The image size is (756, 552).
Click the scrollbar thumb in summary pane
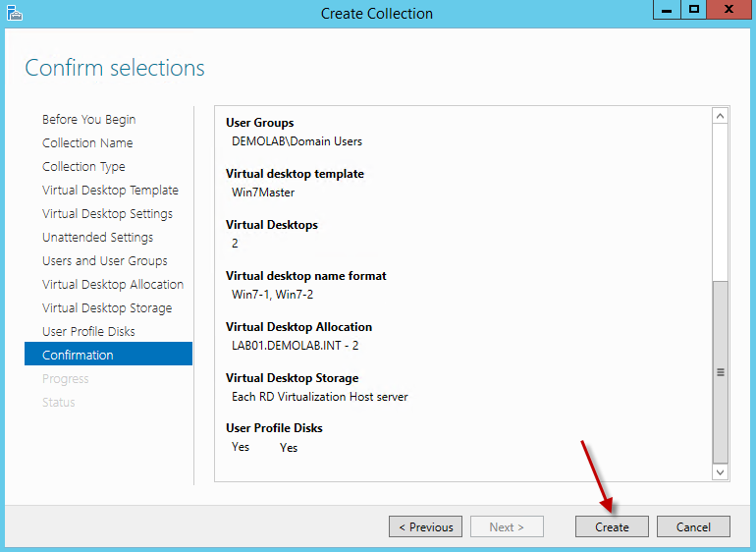(x=721, y=371)
